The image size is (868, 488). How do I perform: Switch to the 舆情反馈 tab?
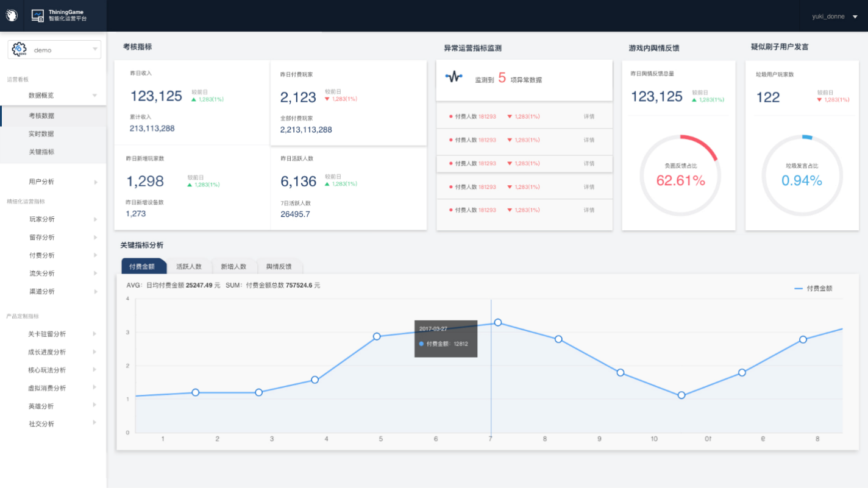(279, 266)
